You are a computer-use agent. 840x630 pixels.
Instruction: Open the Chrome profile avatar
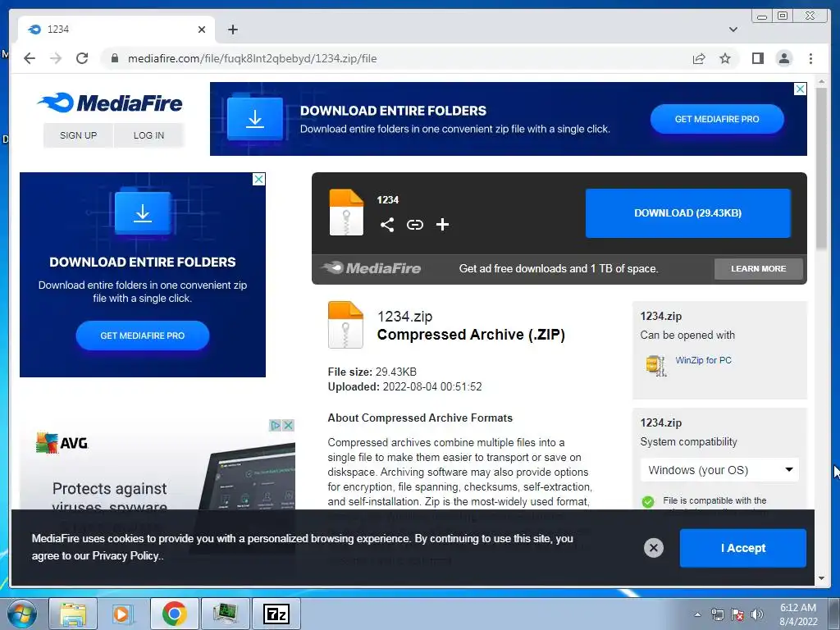tap(783, 58)
